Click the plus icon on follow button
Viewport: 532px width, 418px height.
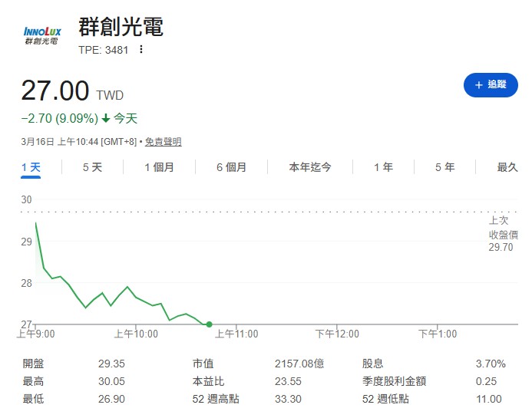click(479, 85)
